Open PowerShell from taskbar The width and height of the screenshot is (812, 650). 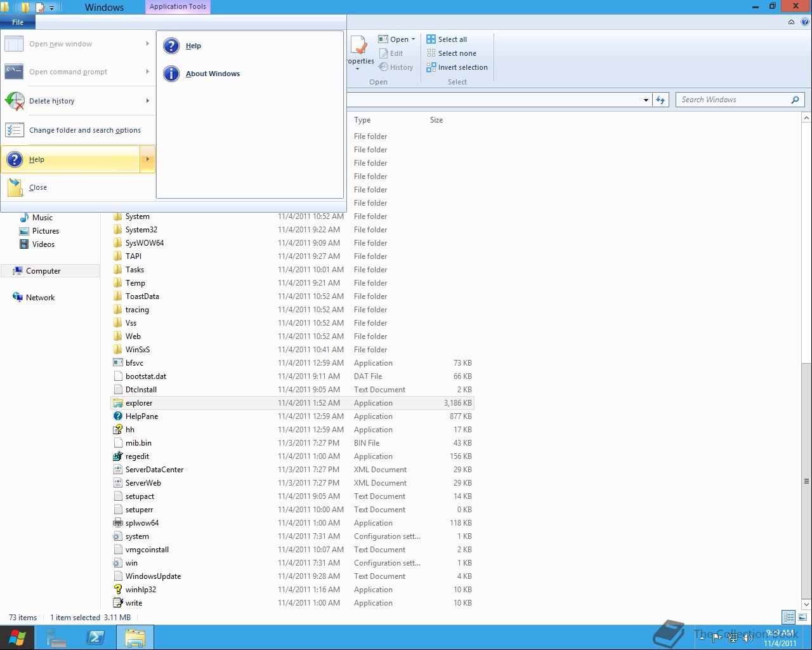tap(96, 637)
